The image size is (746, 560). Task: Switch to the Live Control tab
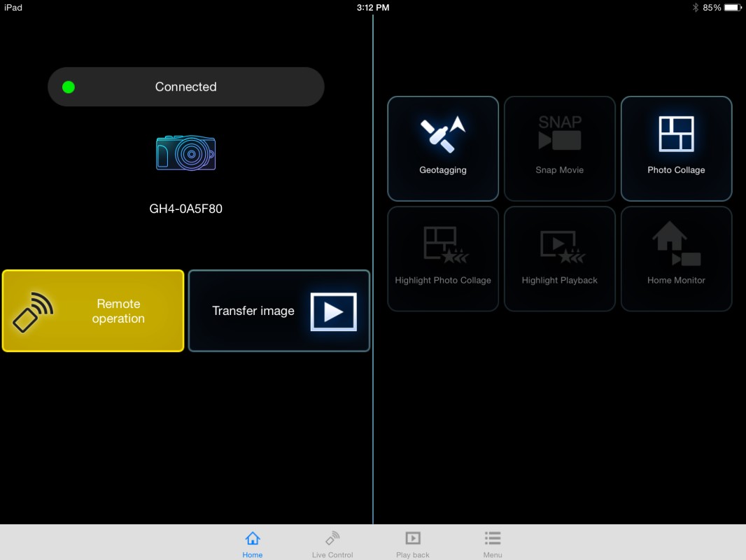(332, 545)
